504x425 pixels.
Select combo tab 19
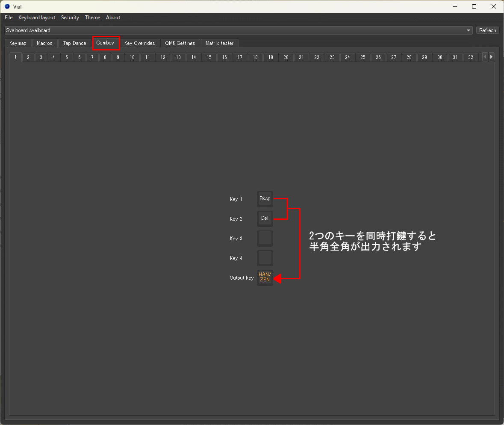click(271, 57)
